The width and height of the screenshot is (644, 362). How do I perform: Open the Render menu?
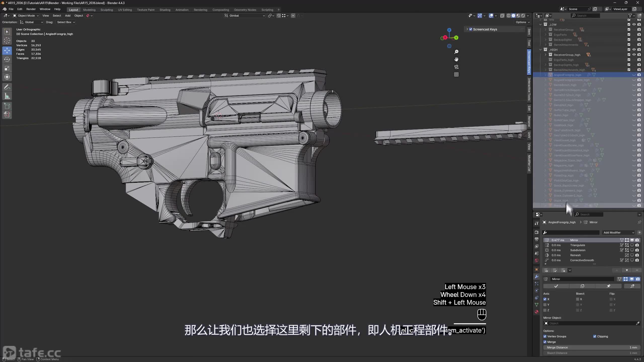click(31, 9)
